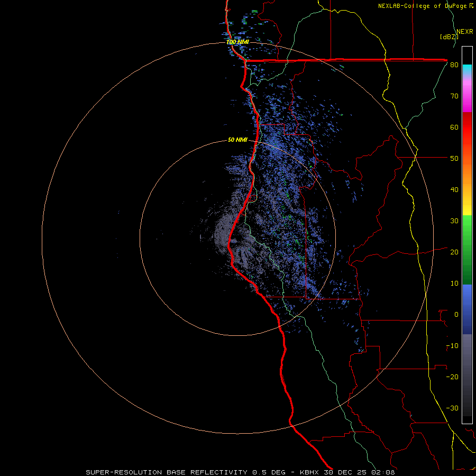Click the 30 dBZ scale value

[454, 221]
